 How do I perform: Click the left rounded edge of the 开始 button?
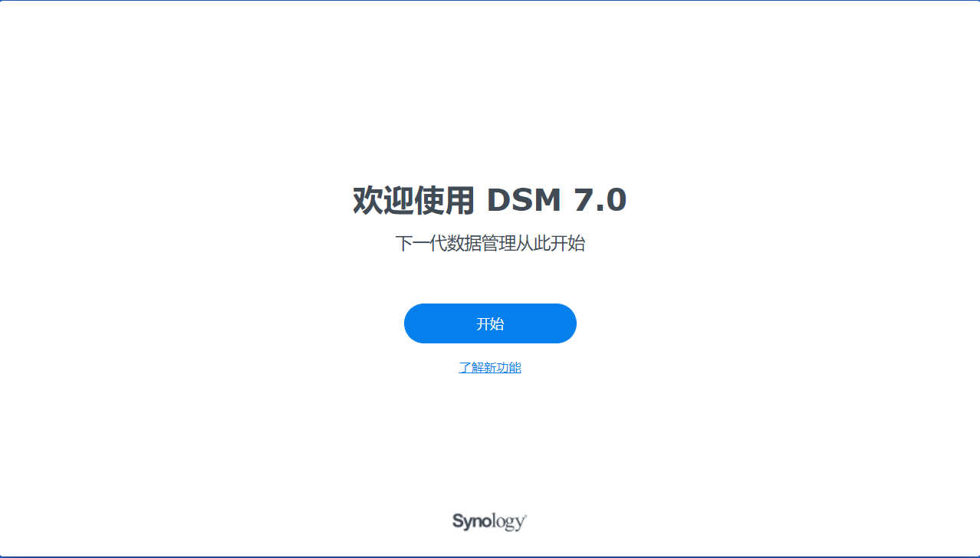[414, 323]
